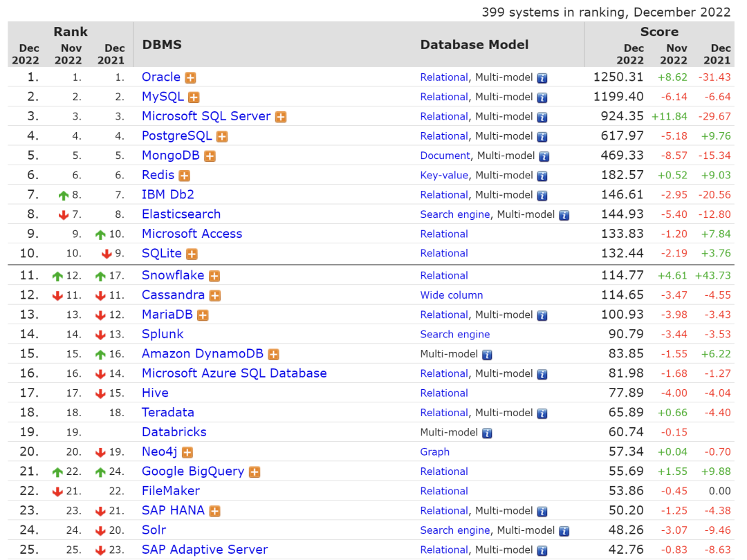
Task: Select the Snowflake score change +43.73
Action: coord(712,276)
